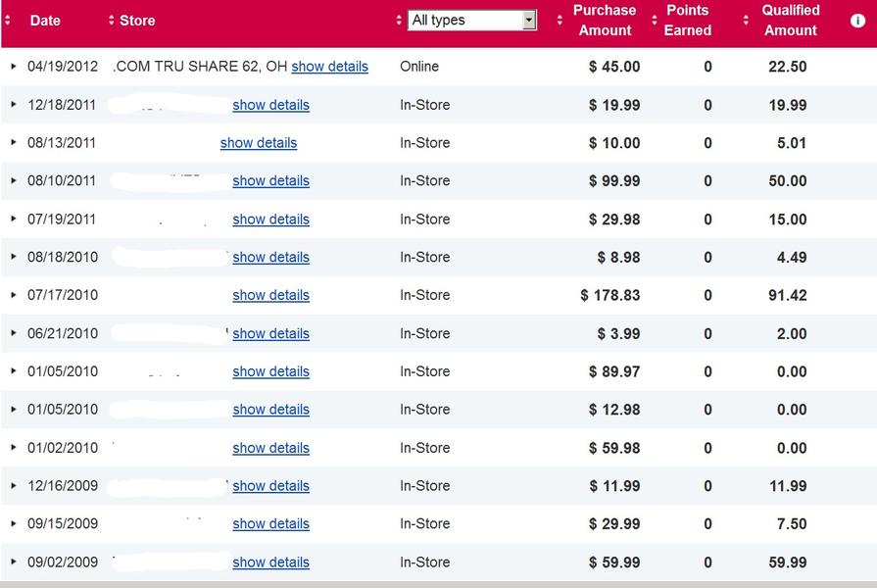Select the 5.01 qualified amount
The width and height of the screenshot is (877, 588).
(x=792, y=143)
